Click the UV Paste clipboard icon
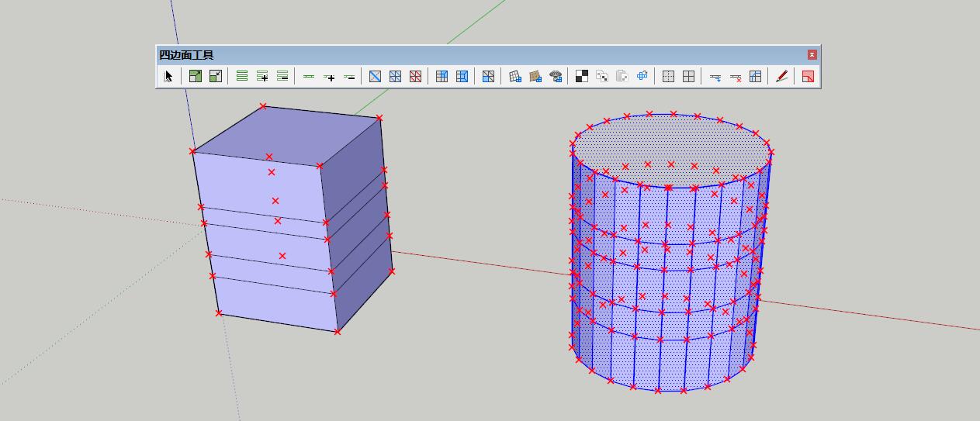This screenshot has width=980, height=421. [622, 76]
